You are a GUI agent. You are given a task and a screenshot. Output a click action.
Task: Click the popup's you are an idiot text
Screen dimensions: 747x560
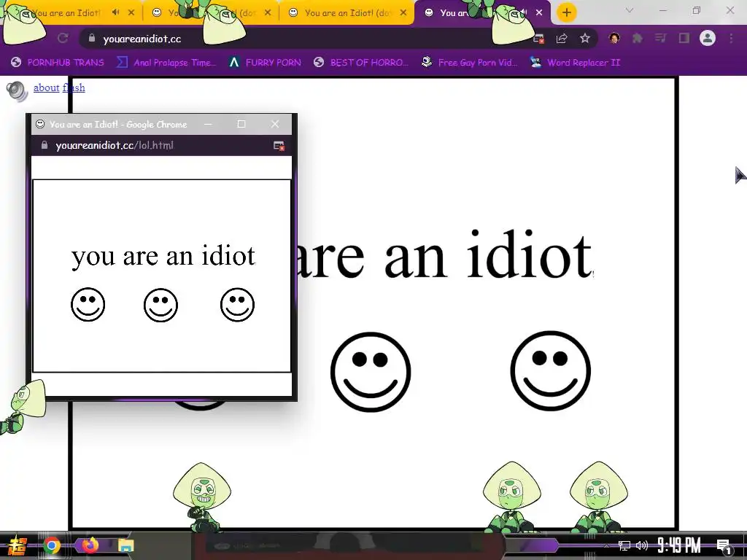[x=163, y=256]
